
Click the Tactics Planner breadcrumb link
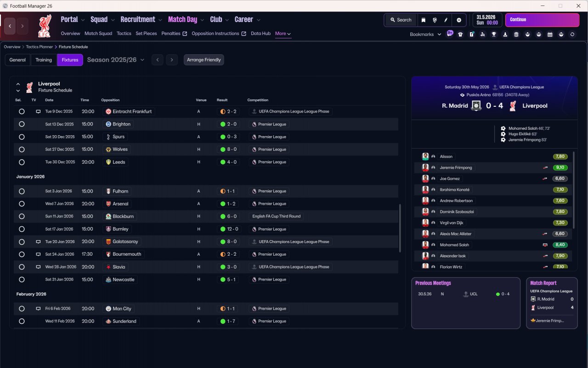click(x=39, y=47)
